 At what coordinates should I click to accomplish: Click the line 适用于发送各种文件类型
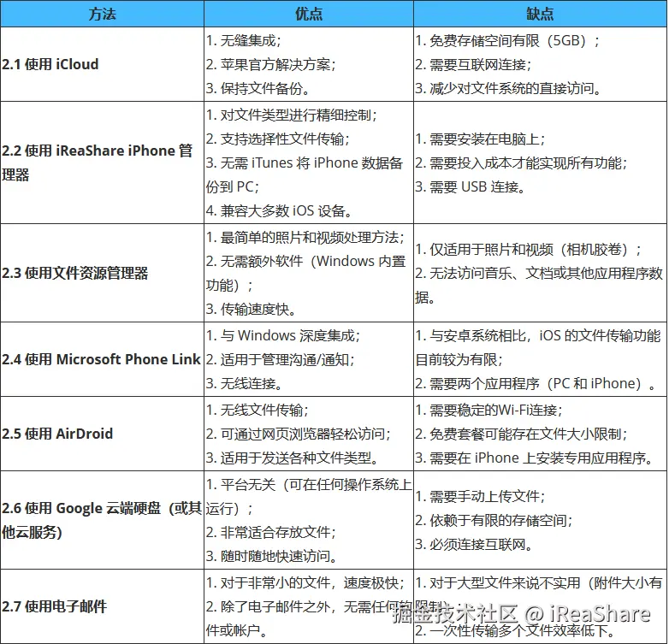pyautogui.click(x=293, y=458)
